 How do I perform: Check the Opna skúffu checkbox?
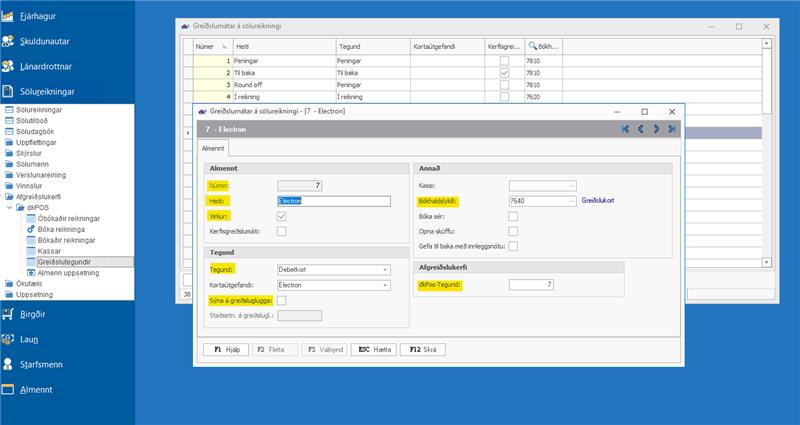click(513, 231)
